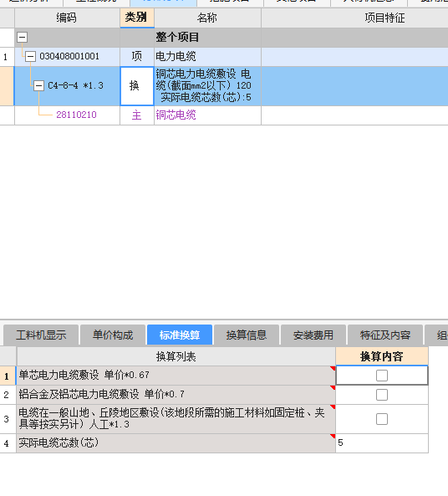Viewport: 448px width, 496px height.
Task: Select conversion row 单芯电力电缆敷设 单价*0.67
Action: [x=176, y=376]
